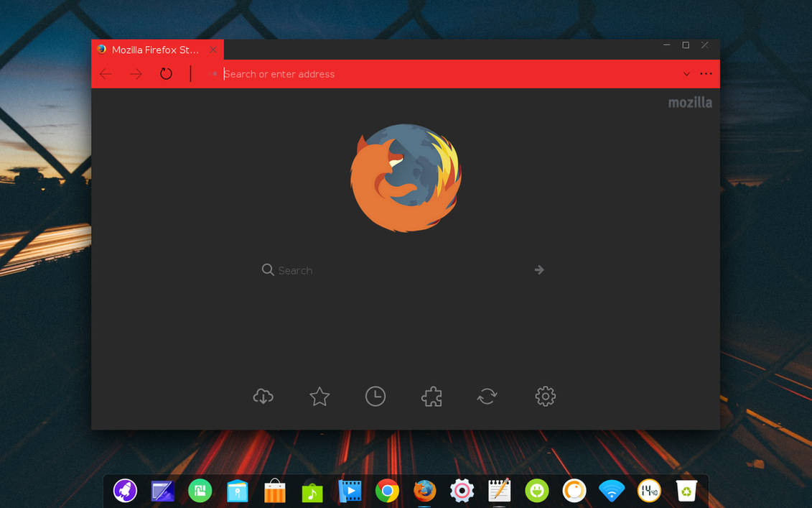Click the clock showing 14:40 in the dock
812x508 pixels.
coord(650,490)
